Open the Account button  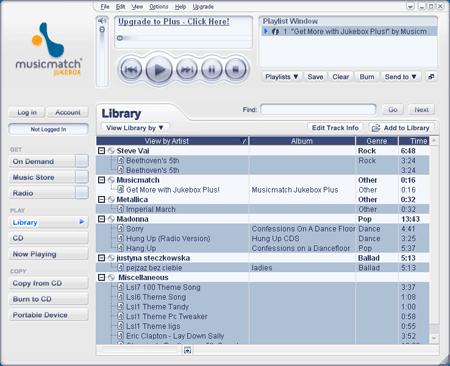pyautogui.click(x=68, y=112)
